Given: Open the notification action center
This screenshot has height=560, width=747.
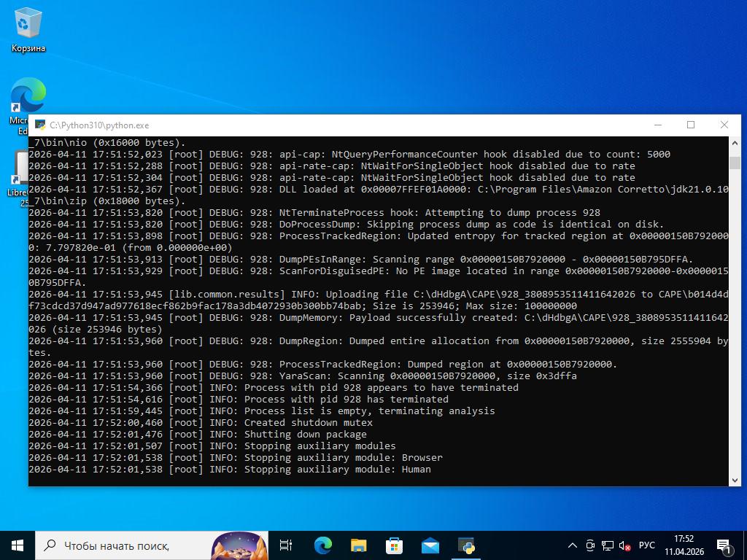Looking at the screenshot, I should tap(724, 545).
